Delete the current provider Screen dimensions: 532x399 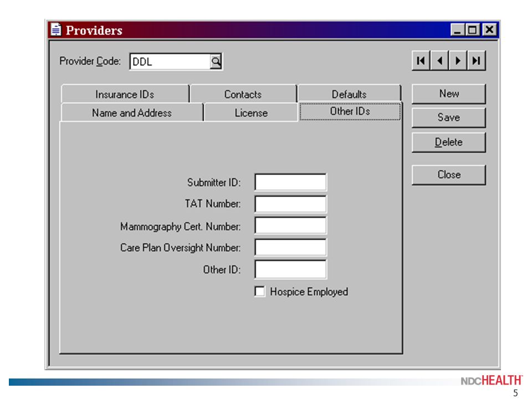449,142
